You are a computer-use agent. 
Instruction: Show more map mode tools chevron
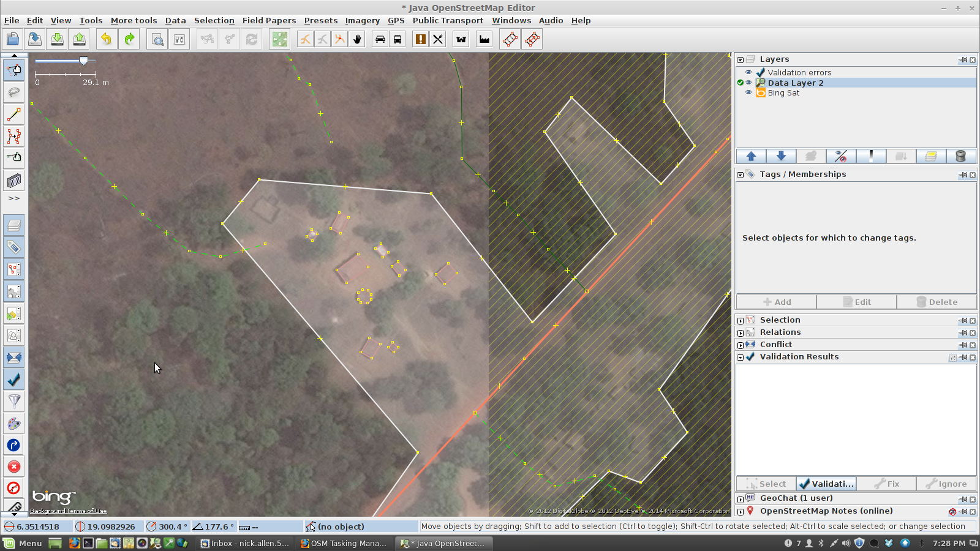(13, 198)
